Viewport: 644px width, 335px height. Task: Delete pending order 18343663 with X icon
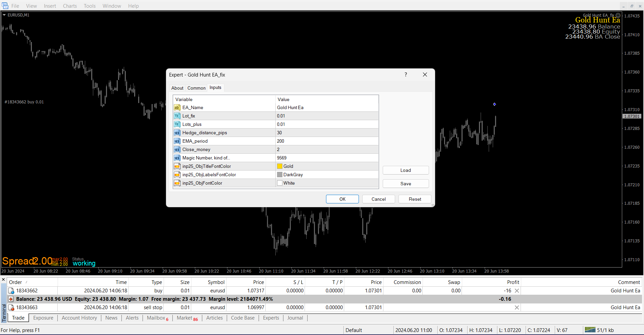tap(517, 307)
